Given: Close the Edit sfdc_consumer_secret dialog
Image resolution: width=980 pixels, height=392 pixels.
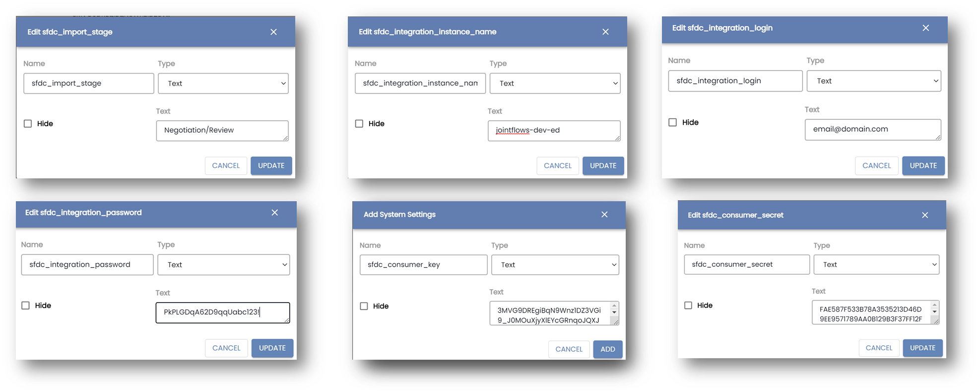Looking at the screenshot, I should [925, 215].
